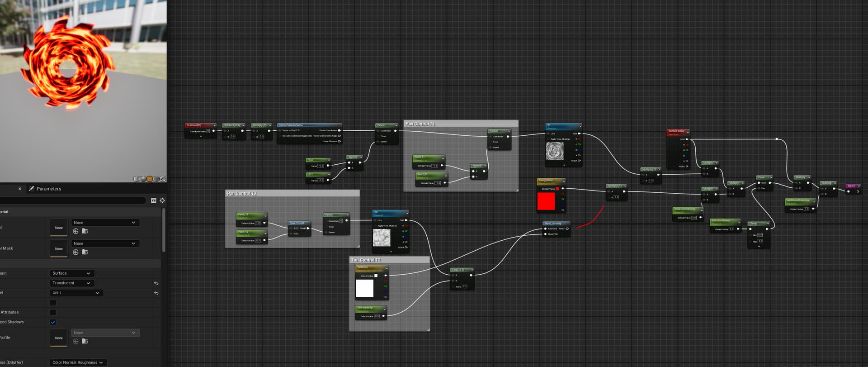Reset the Unlit shading model to default

156,293
